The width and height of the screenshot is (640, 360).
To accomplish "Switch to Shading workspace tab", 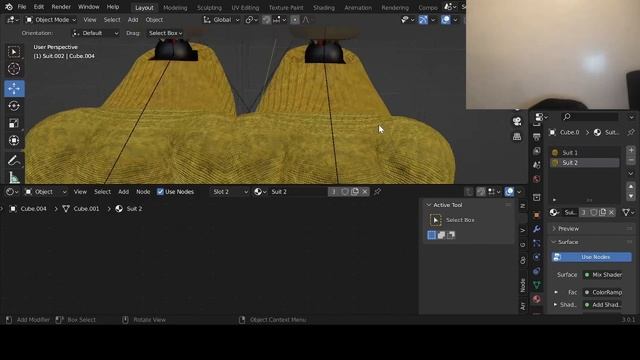I will pos(324,7).
